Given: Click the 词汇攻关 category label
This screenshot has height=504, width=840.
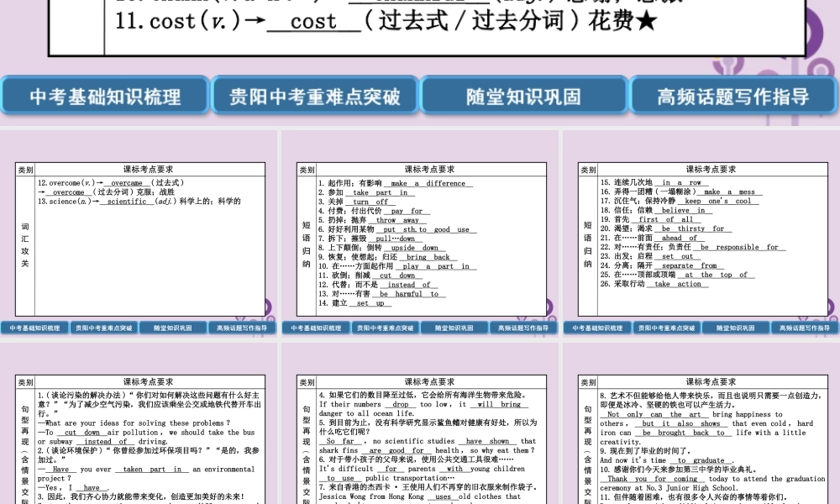Looking at the screenshot, I should point(24,244).
